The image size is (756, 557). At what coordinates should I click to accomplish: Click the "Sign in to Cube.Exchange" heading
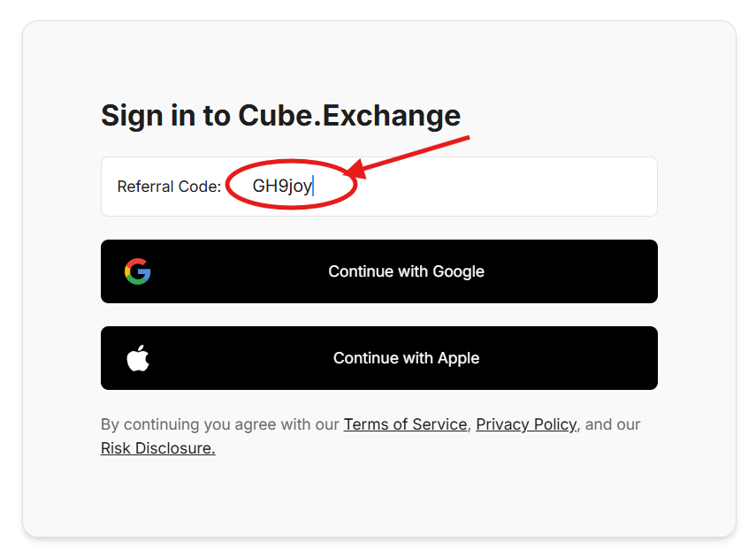click(x=280, y=116)
